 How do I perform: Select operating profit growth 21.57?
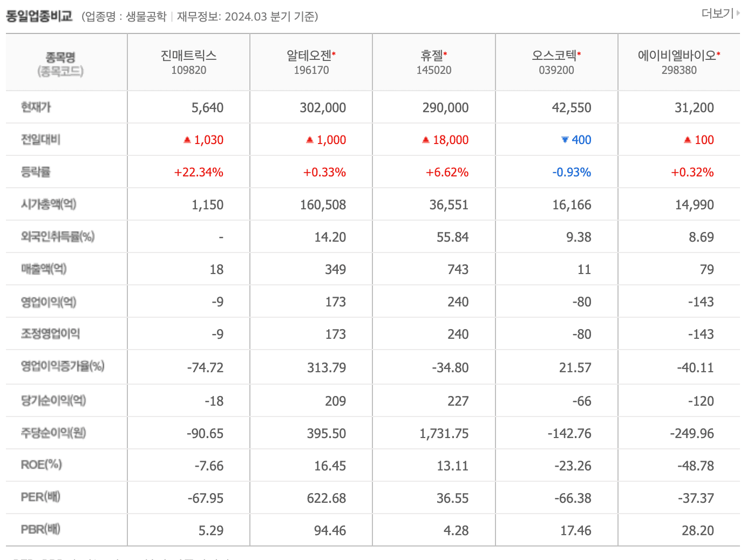point(575,368)
